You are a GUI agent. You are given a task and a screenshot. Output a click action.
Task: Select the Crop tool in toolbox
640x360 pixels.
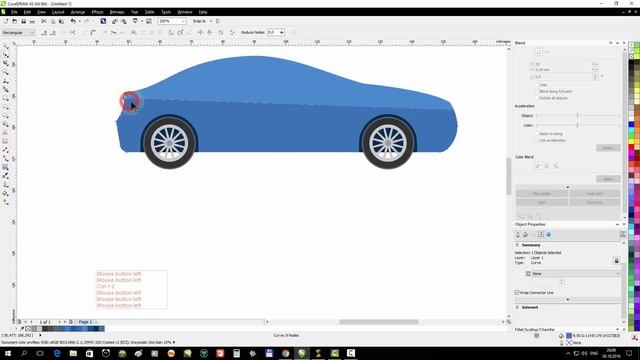[6, 63]
